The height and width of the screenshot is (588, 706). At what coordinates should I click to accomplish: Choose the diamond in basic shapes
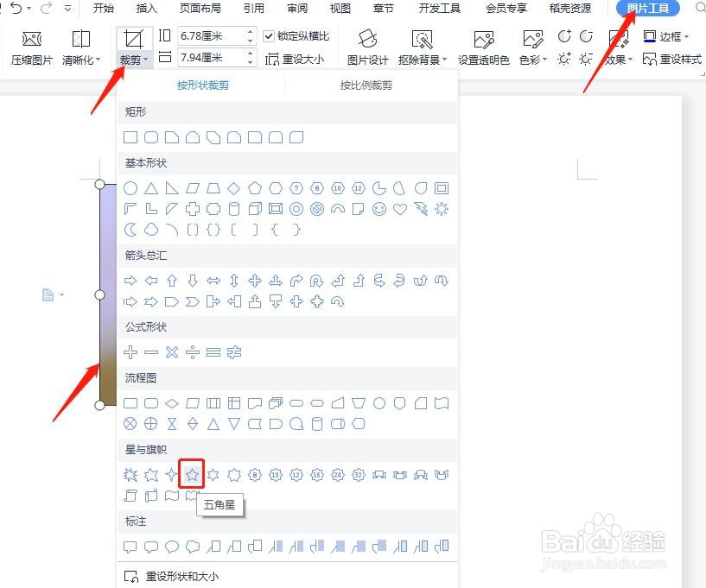(233, 188)
